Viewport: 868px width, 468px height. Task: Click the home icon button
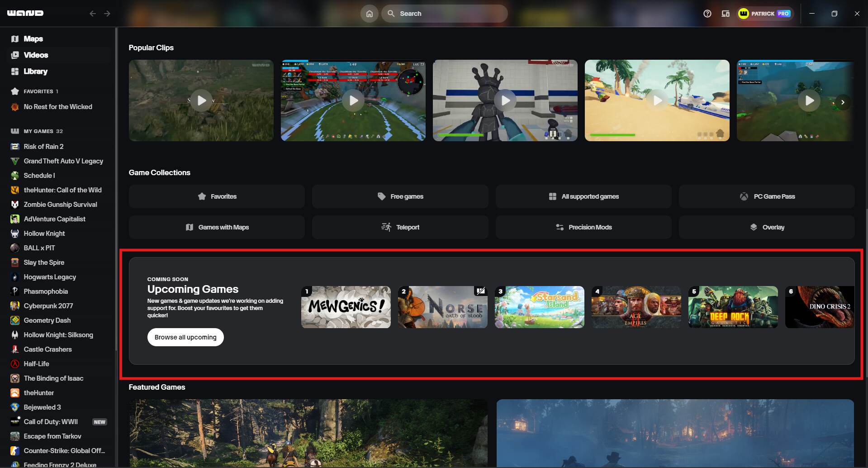click(369, 14)
